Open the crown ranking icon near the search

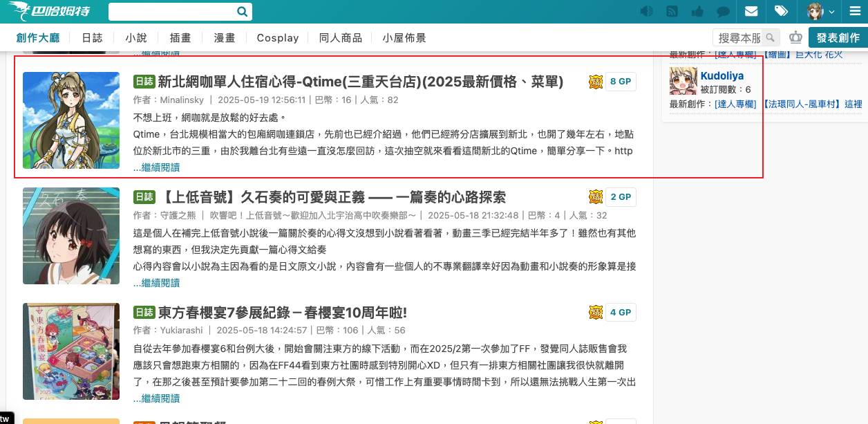coord(795,37)
